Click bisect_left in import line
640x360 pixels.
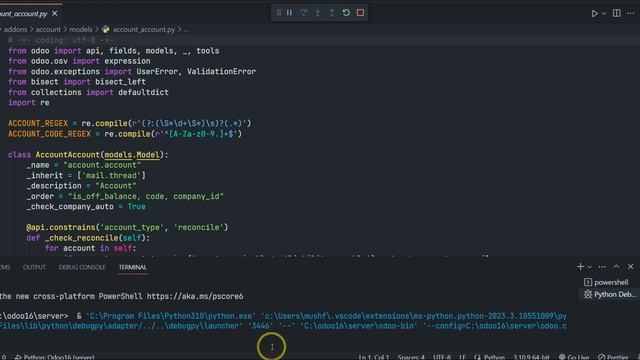tap(120, 82)
